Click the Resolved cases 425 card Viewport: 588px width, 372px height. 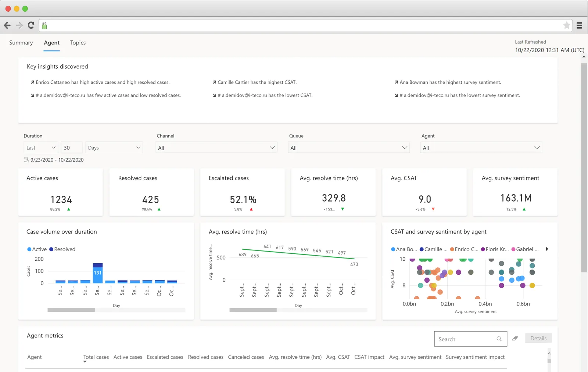click(x=151, y=192)
